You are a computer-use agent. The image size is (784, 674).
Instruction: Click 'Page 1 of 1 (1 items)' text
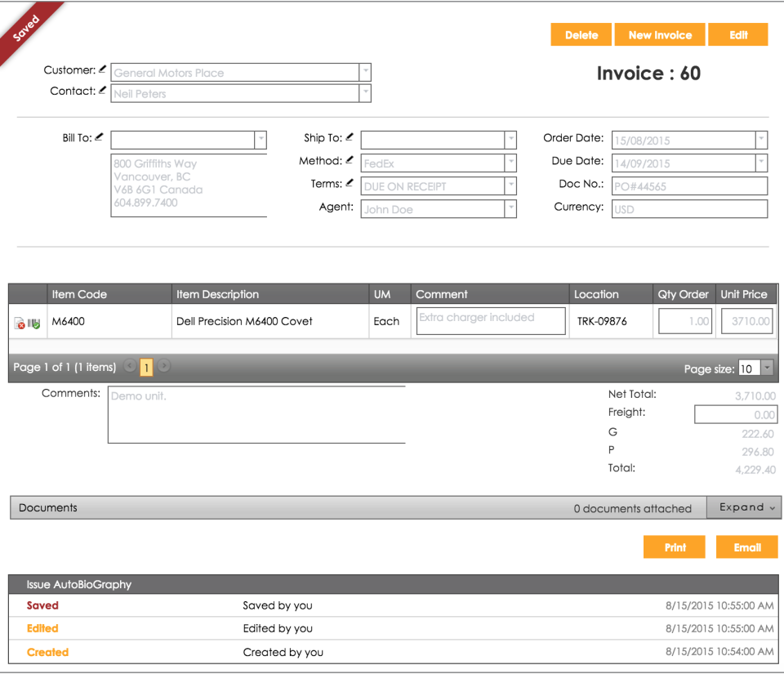[65, 367]
